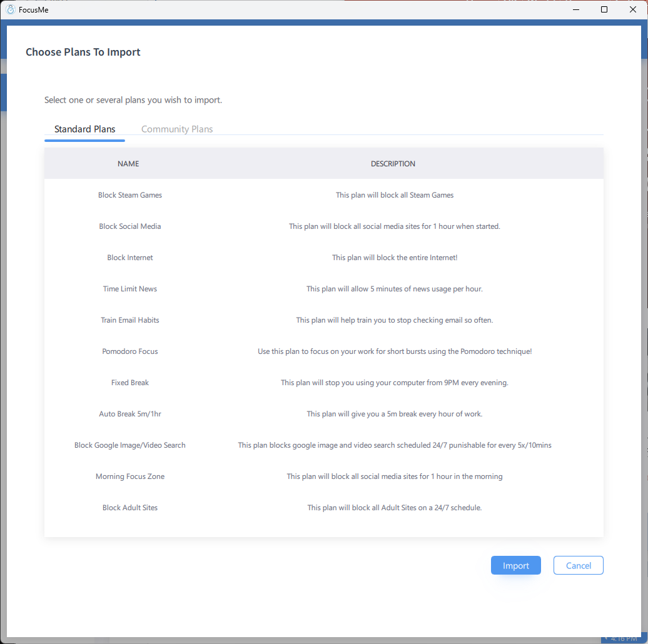Cancel the plan import dialog
The height and width of the screenshot is (644, 648).
point(578,565)
